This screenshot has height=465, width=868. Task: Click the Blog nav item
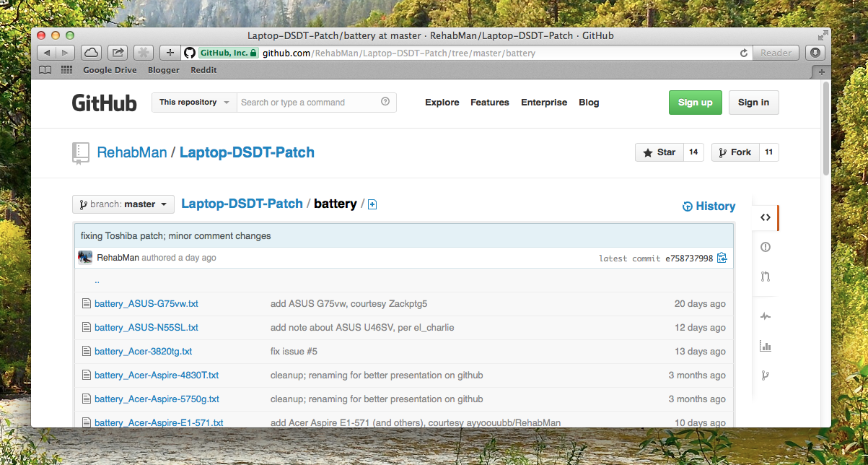tap(589, 103)
